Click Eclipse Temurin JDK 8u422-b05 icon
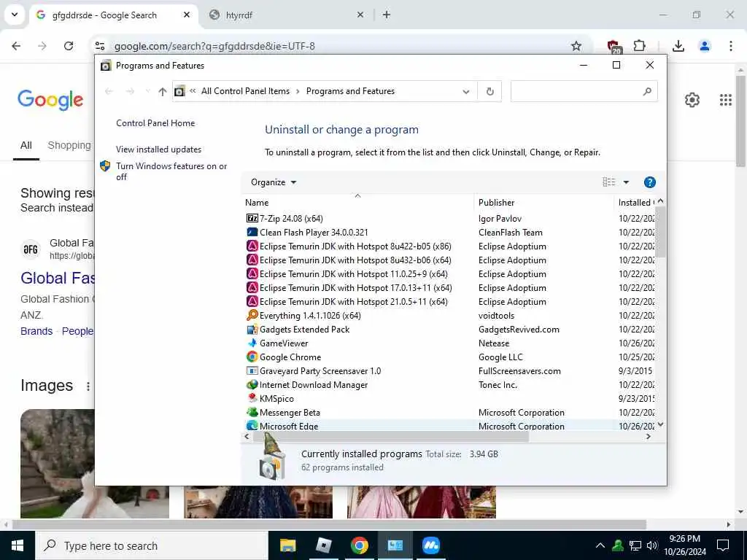747x560 pixels. point(252,246)
